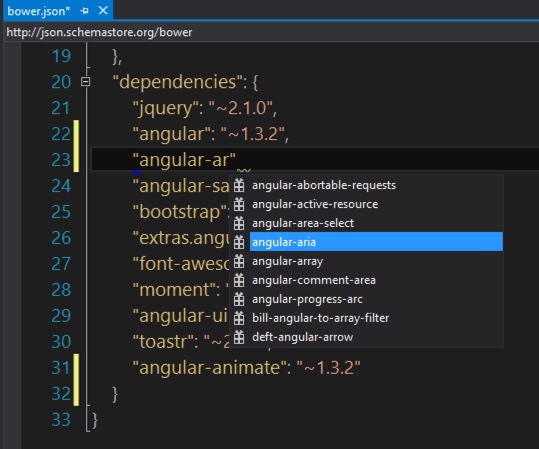Click line number 19 in gutter
539x449 pixels.
coord(61,56)
